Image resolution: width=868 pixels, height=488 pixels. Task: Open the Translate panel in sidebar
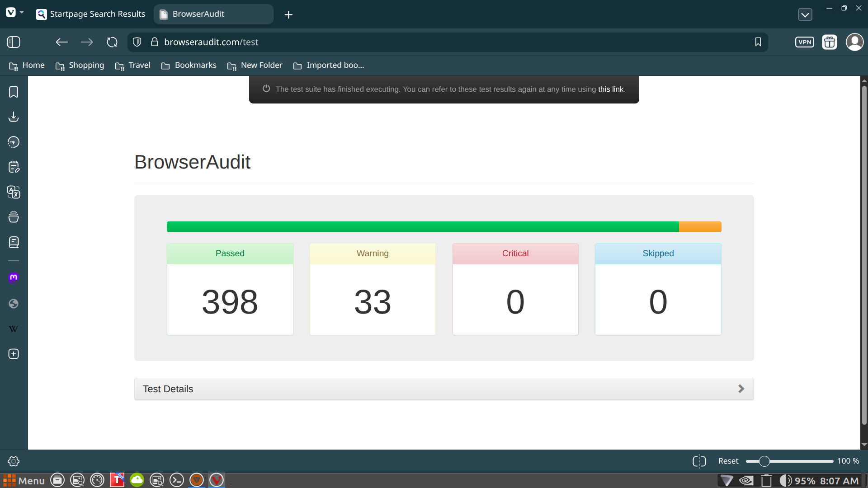(x=14, y=192)
